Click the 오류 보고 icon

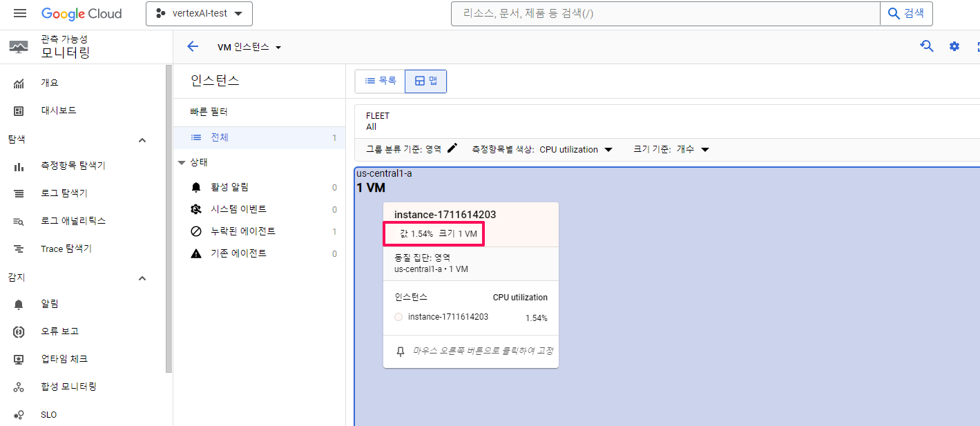(19, 332)
